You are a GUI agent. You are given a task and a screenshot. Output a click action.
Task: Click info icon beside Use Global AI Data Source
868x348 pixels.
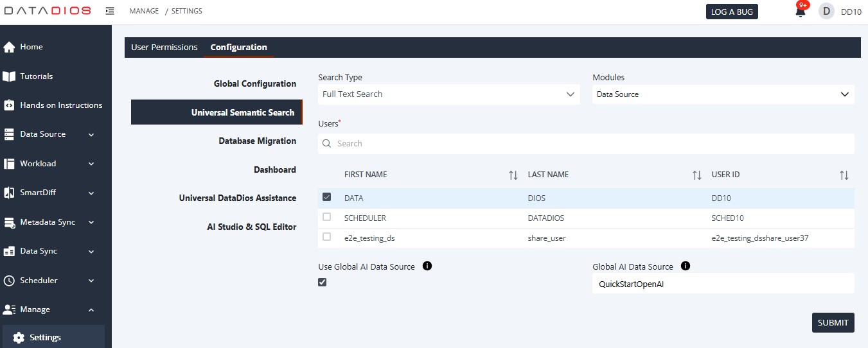tap(427, 266)
